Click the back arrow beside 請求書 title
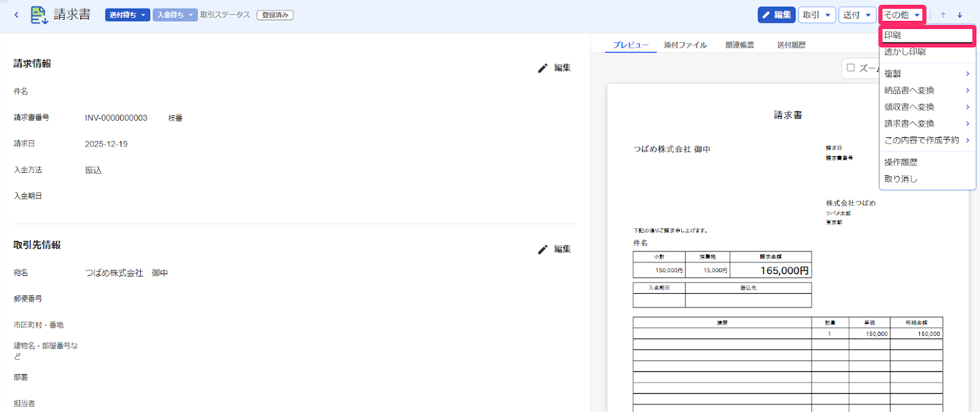The width and height of the screenshot is (980, 412). coord(16,15)
